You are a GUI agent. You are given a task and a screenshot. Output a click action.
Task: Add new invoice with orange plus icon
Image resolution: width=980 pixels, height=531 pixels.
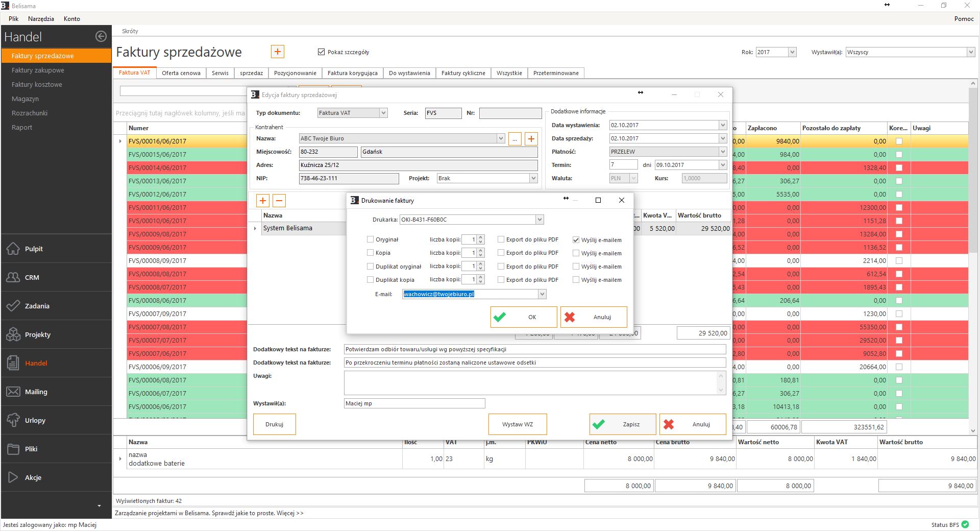[277, 52]
